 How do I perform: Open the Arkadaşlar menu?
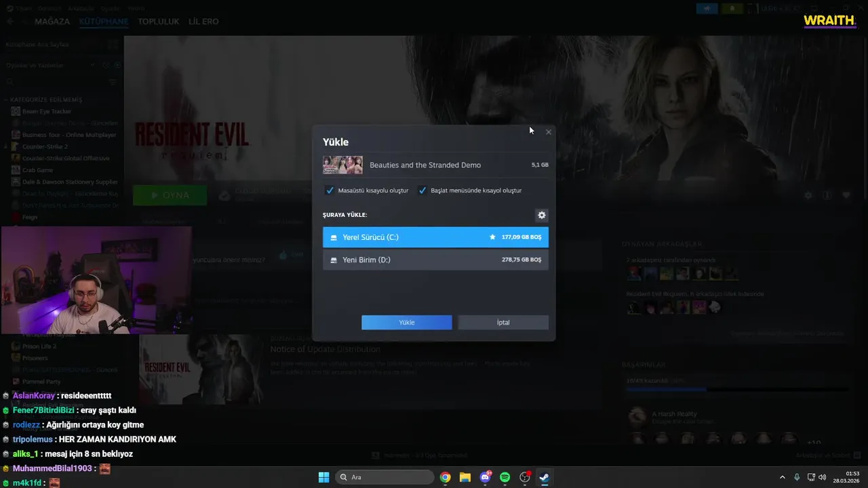point(81,8)
